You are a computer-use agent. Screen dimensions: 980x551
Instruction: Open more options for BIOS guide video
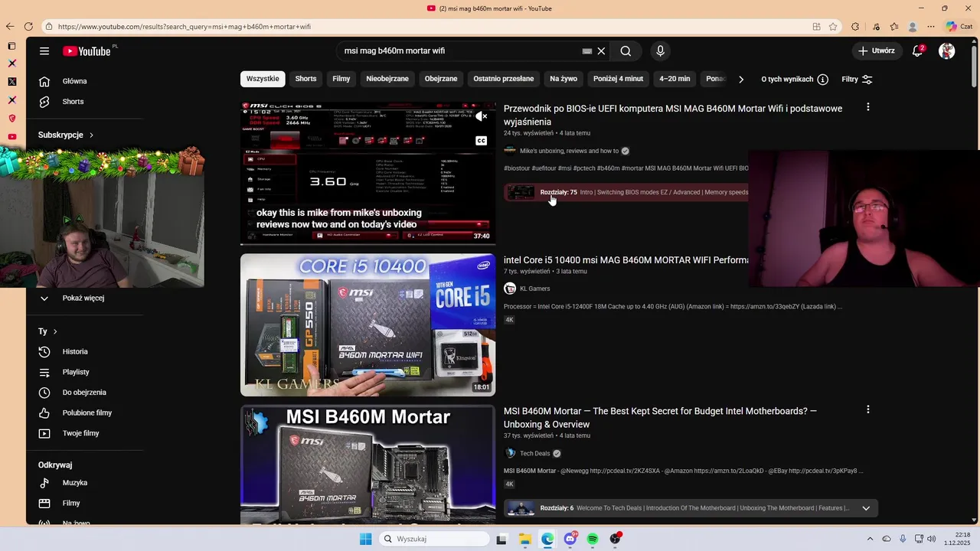pyautogui.click(x=867, y=107)
